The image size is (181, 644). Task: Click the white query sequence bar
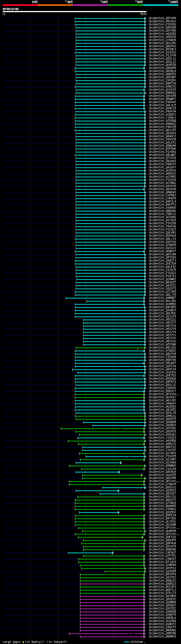[74, 12]
